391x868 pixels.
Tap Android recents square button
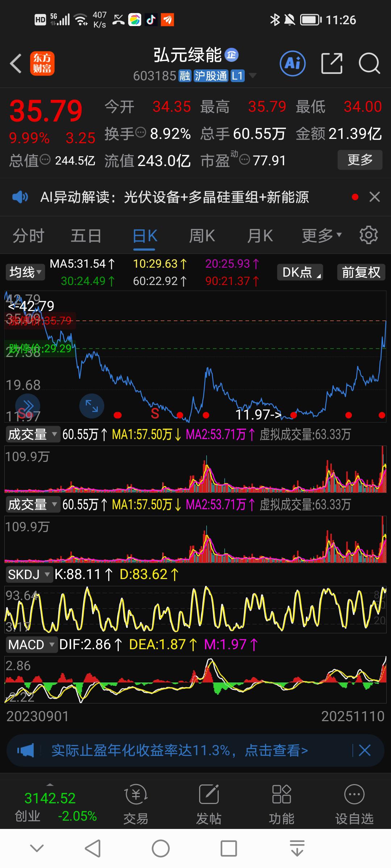pyautogui.click(x=229, y=848)
